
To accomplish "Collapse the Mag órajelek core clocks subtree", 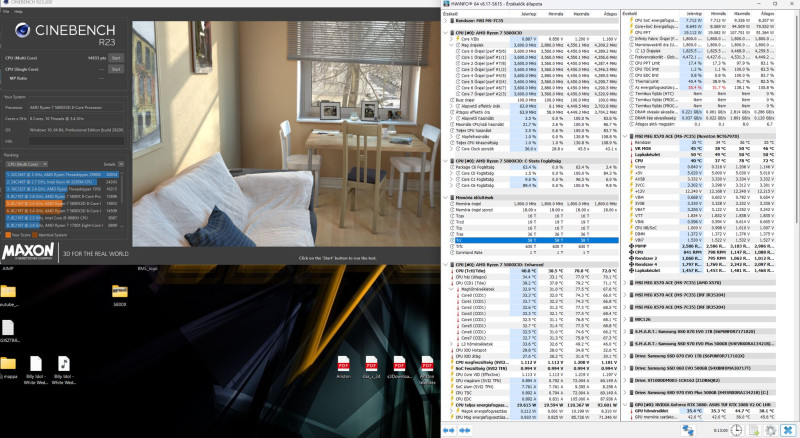I will tap(452, 45).
